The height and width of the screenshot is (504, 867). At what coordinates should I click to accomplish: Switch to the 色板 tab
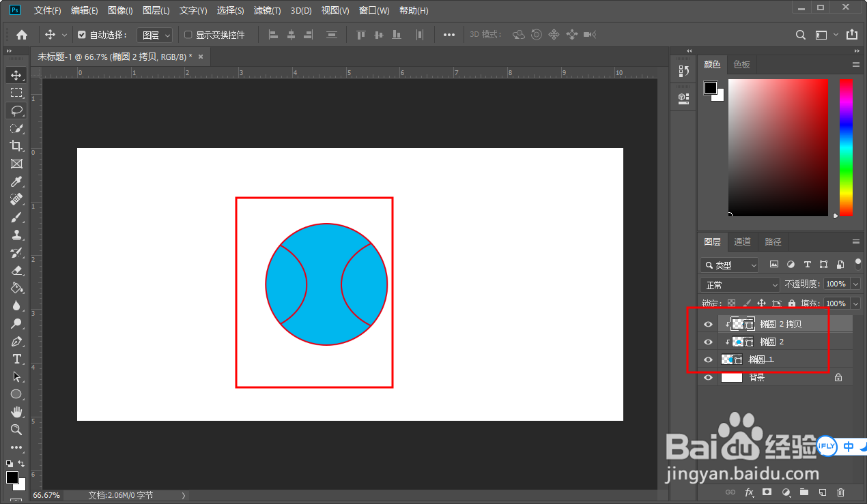click(x=741, y=64)
